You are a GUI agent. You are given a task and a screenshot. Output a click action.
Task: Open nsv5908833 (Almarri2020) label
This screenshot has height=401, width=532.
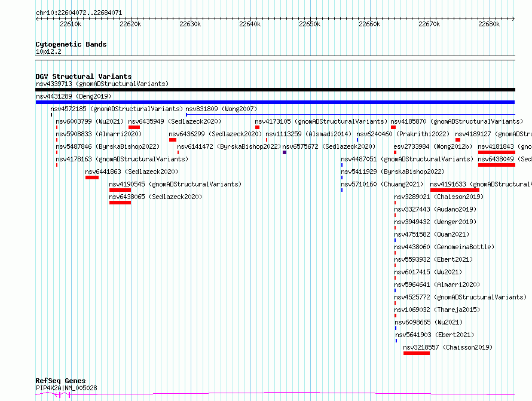99,134
